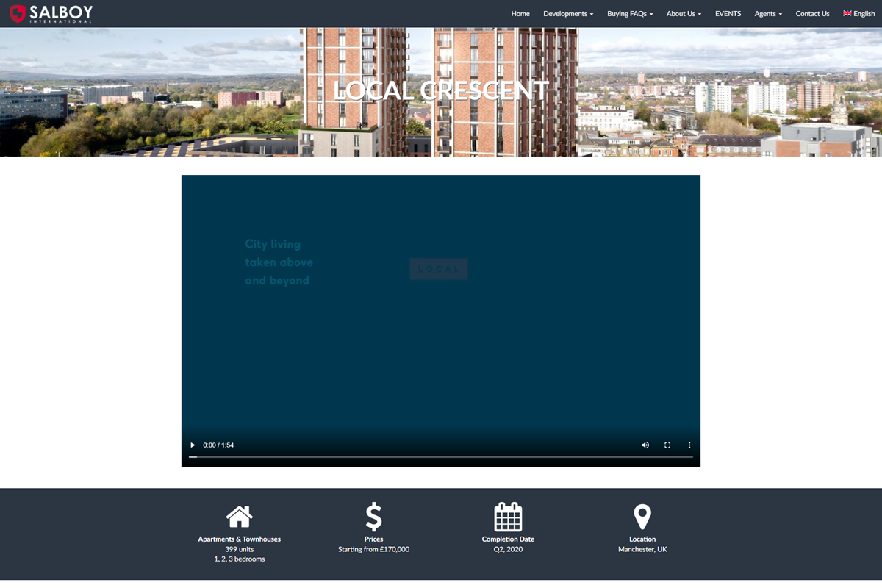This screenshot has height=588, width=882.
Task: Mute the video audio
Action: (x=645, y=445)
